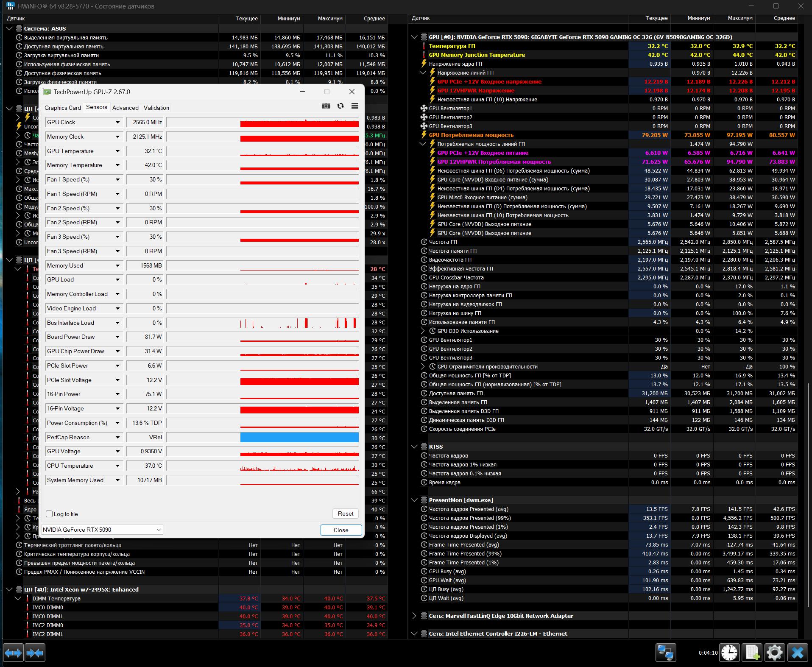This screenshot has width=812, height=667.
Task: Click the chip icon beside Сеть: Marvell FastLinQ adapter
Action: 424,616
